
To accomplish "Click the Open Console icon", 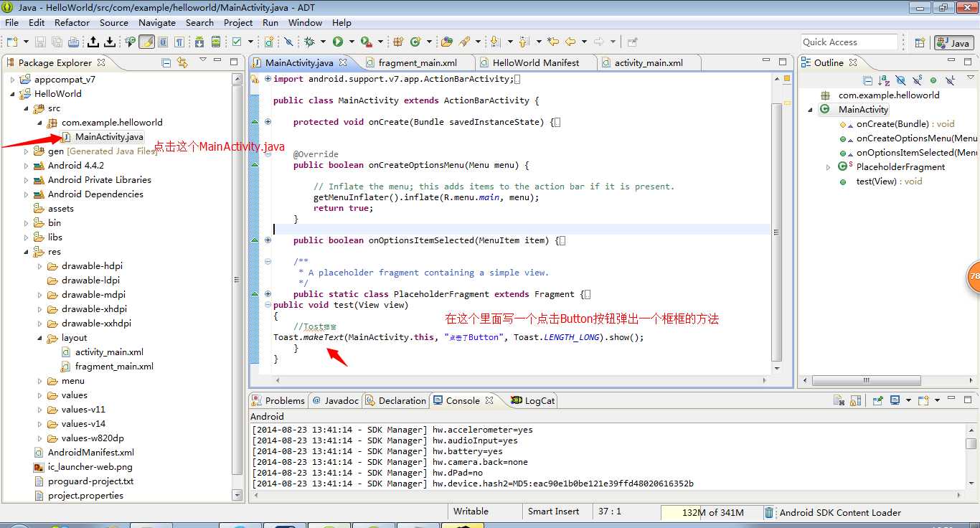I will [x=923, y=400].
